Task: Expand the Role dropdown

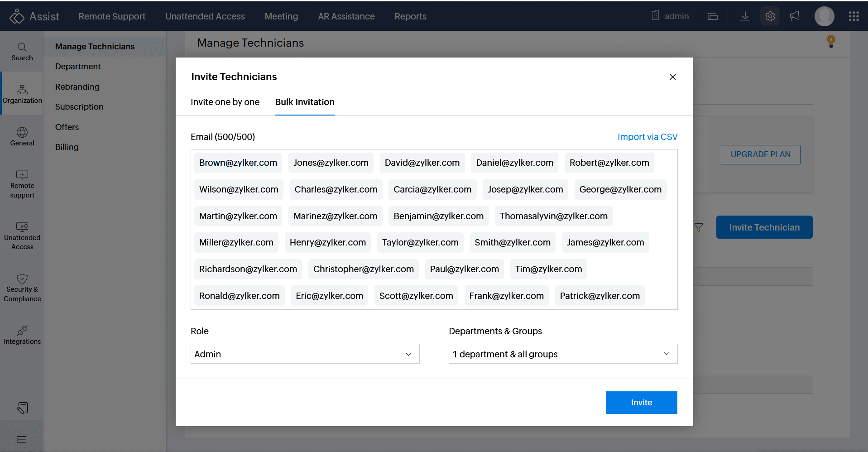Action: [305, 354]
